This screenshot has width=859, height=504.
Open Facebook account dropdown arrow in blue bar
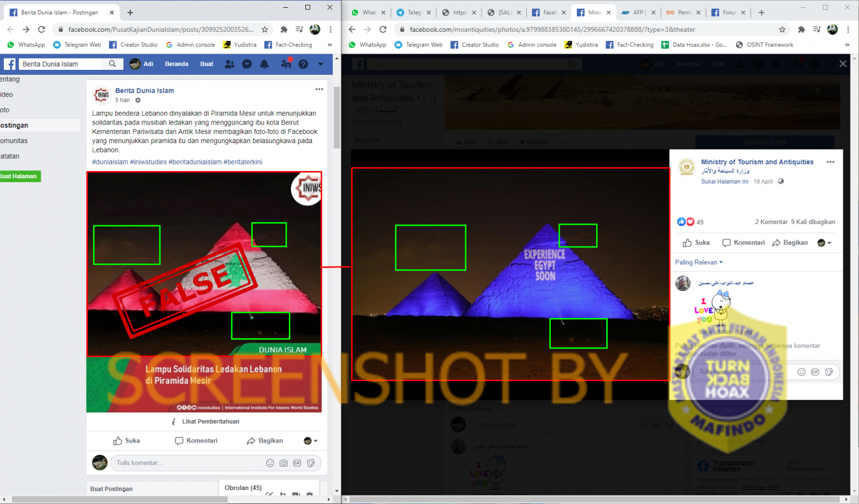click(x=320, y=64)
